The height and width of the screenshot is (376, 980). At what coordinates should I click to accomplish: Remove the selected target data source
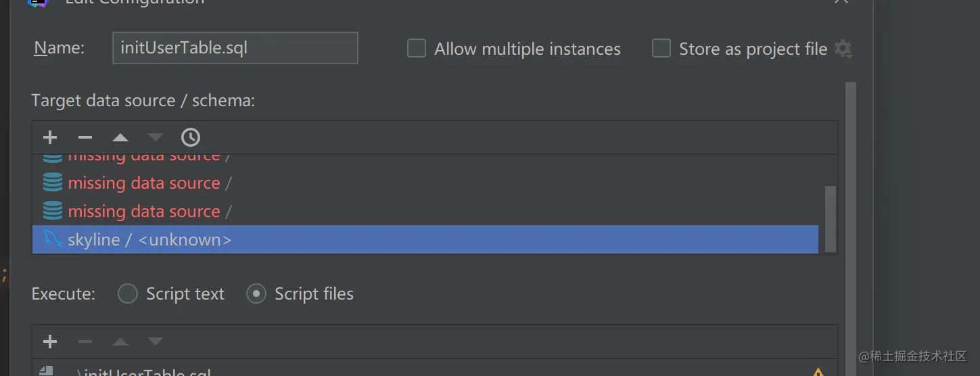(x=85, y=137)
